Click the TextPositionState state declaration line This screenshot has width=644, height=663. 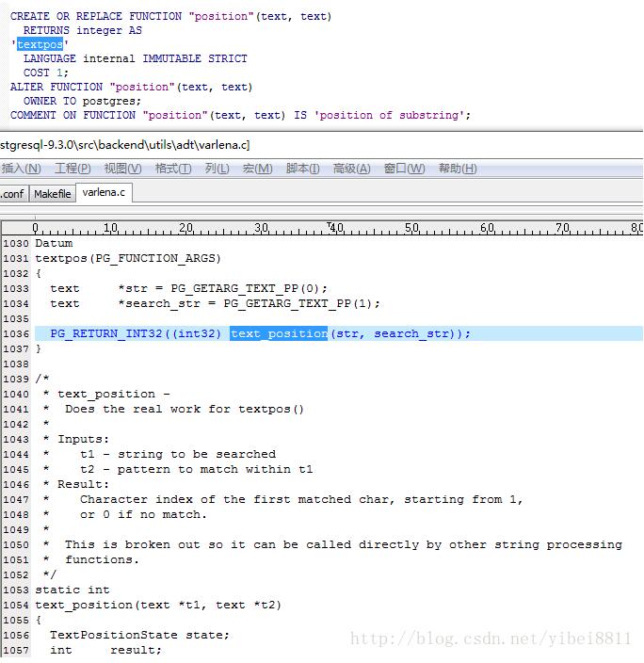139,635
